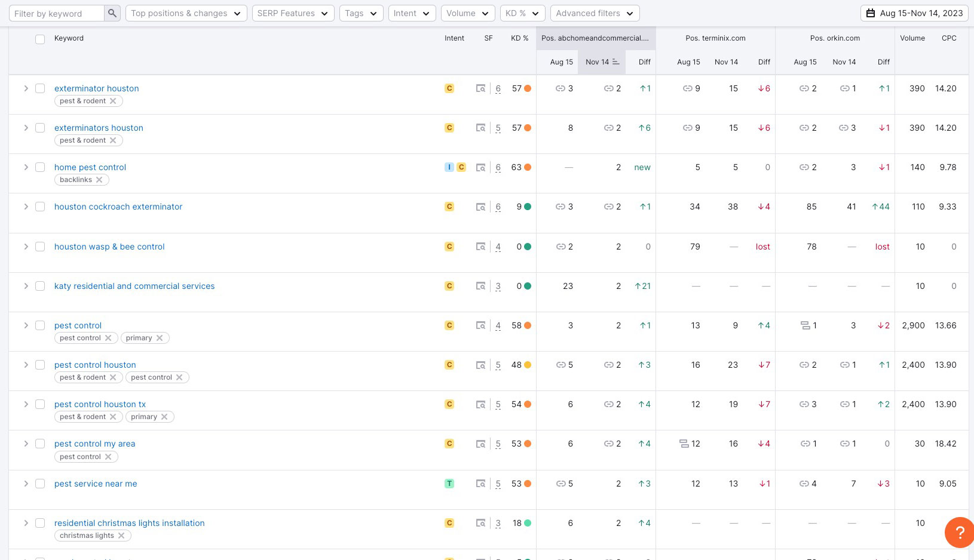Sort by CPC column header
This screenshot has height=560, width=974.
(x=949, y=38)
